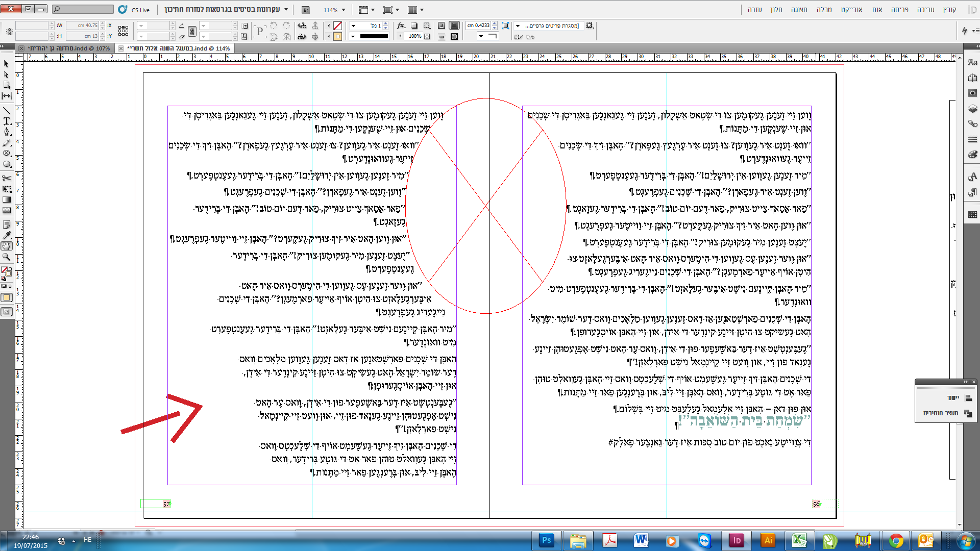Open the עזרה (Help) menu
The height and width of the screenshot is (551, 980).
pyautogui.click(x=754, y=9)
